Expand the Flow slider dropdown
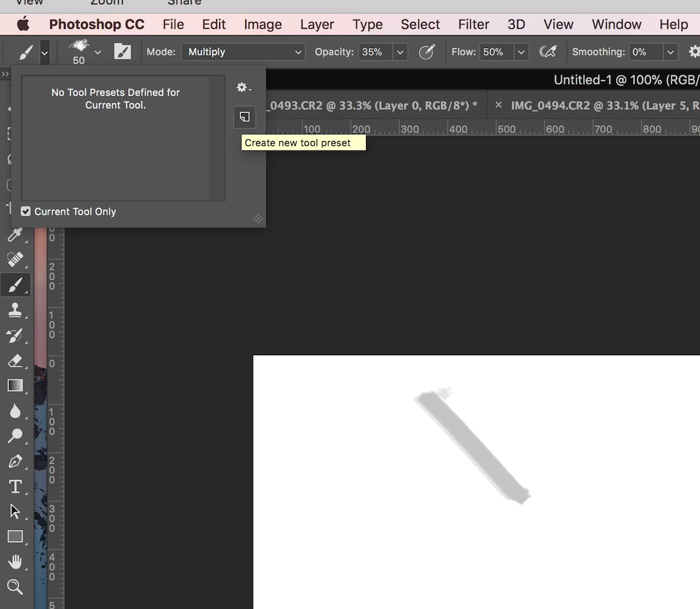700x609 pixels. coord(522,52)
